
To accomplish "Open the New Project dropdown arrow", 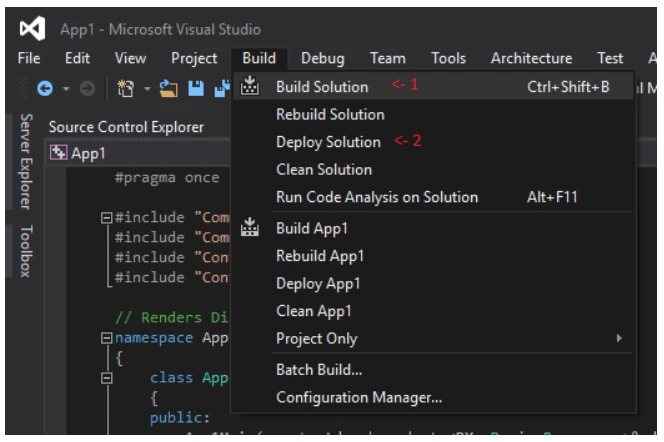I will pyautogui.click(x=147, y=89).
